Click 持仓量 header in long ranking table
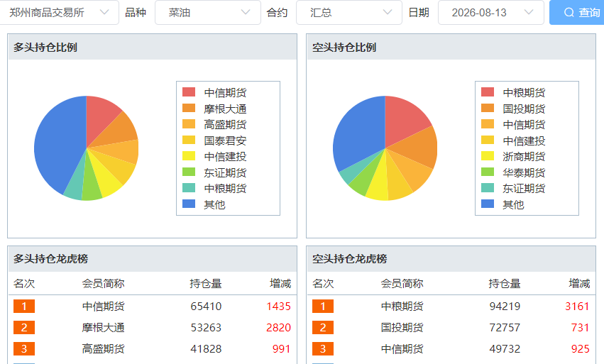This screenshot has width=604, height=364. (x=206, y=284)
